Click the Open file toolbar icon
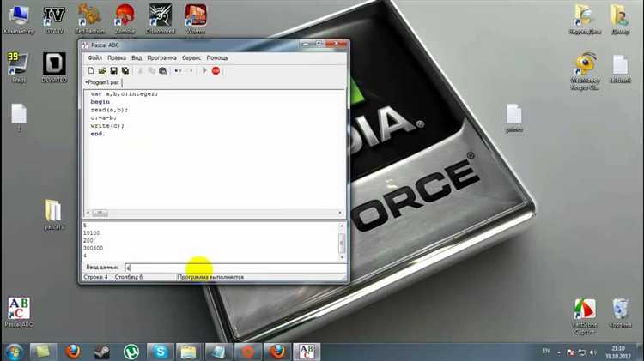644x361 pixels. pyautogui.click(x=102, y=70)
